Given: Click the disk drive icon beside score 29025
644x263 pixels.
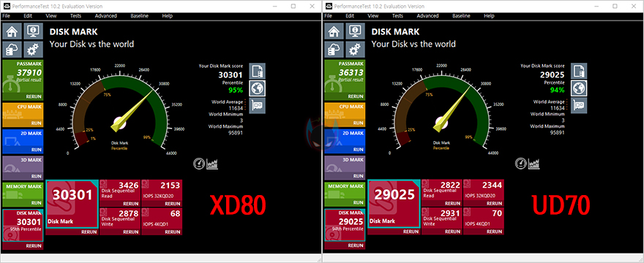Looking at the screenshot, I should [579, 71].
